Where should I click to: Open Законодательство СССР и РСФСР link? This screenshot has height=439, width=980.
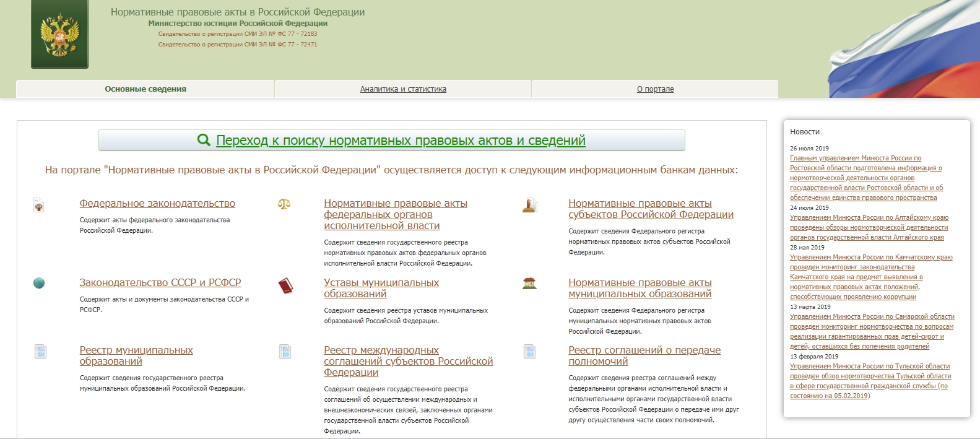click(x=160, y=282)
